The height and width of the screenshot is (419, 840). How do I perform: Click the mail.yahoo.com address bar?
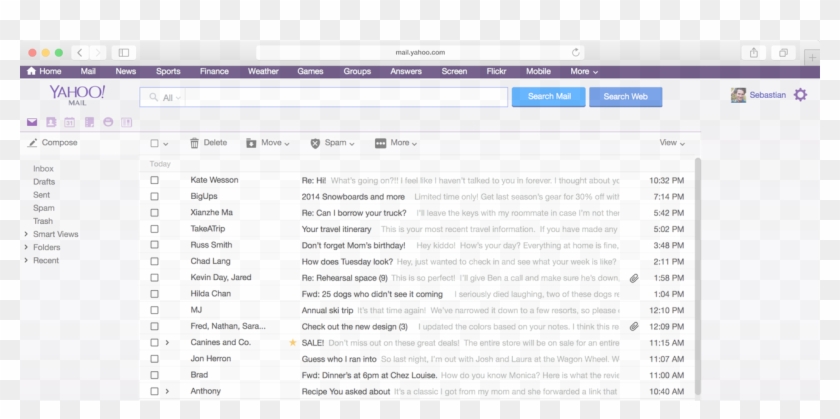[420, 53]
